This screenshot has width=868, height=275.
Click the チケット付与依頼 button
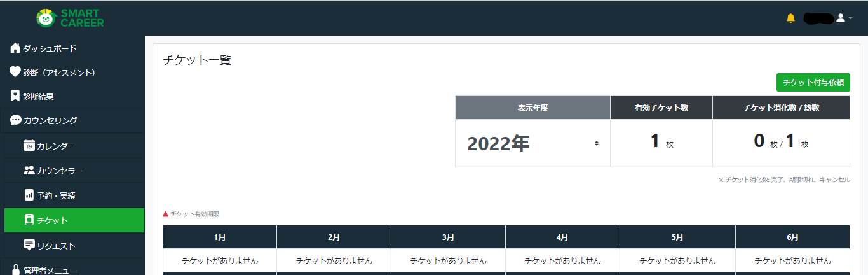813,82
